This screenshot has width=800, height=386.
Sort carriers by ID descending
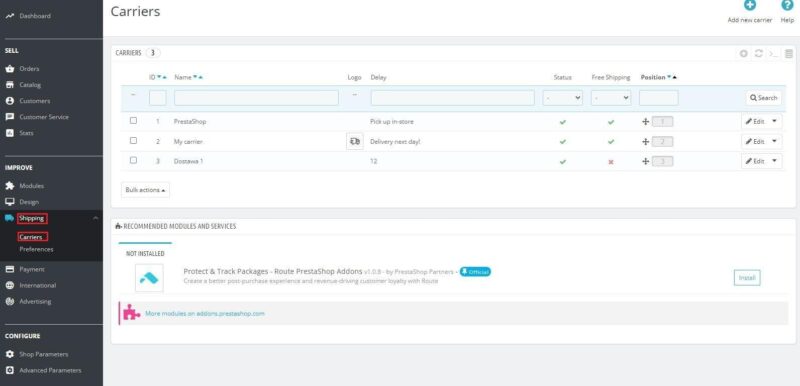pos(159,77)
